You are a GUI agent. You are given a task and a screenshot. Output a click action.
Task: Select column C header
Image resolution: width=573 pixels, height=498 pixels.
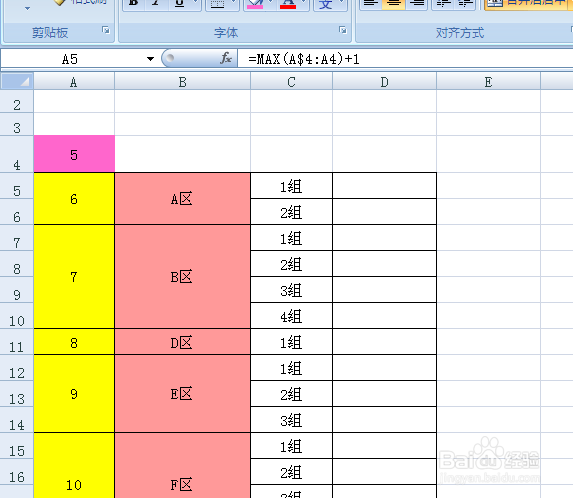pyautogui.click(x=291, y=82)
